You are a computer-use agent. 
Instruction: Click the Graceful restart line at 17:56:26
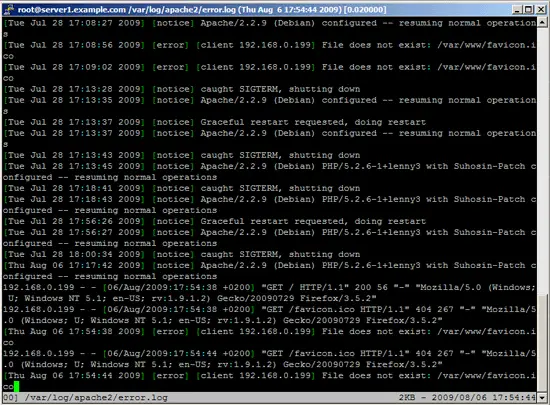pyautogui.click(x=215, y=221)
